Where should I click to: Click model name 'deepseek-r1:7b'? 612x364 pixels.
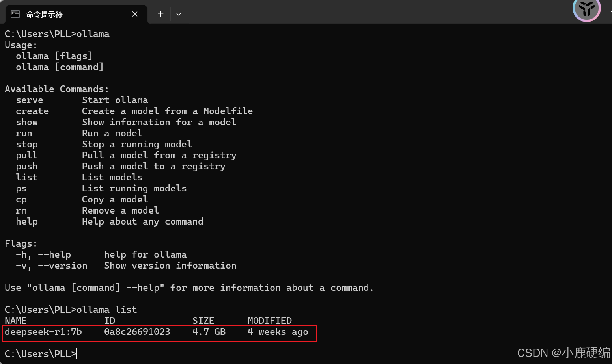(43, 332)
